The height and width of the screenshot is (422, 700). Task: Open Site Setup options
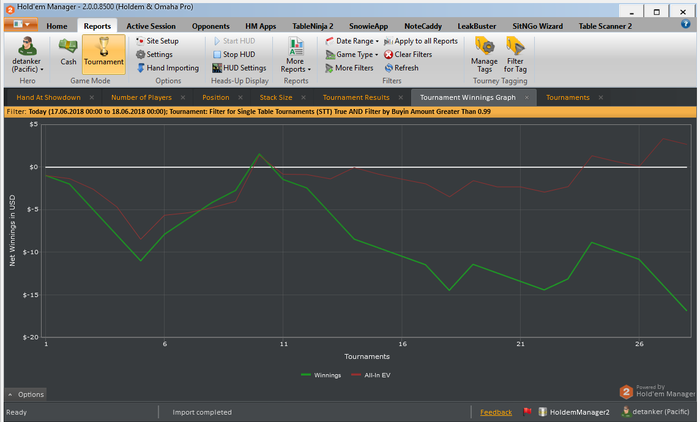pos(157,41)
